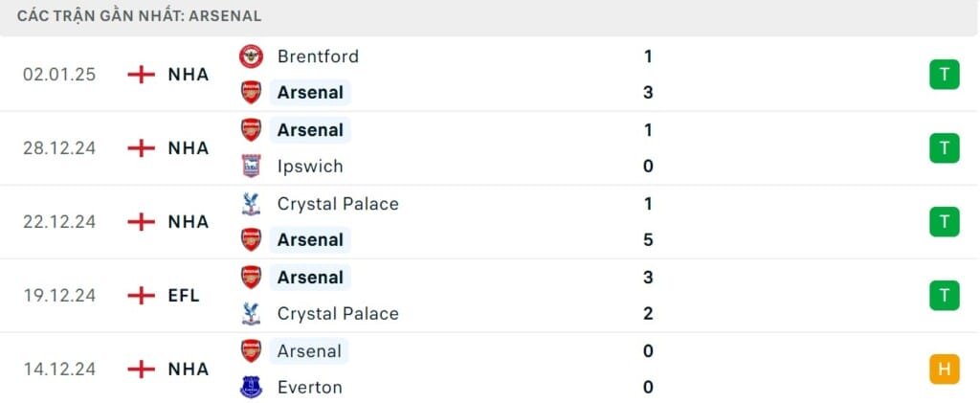Click England flag in 28.12.24 row

point(141,148)
